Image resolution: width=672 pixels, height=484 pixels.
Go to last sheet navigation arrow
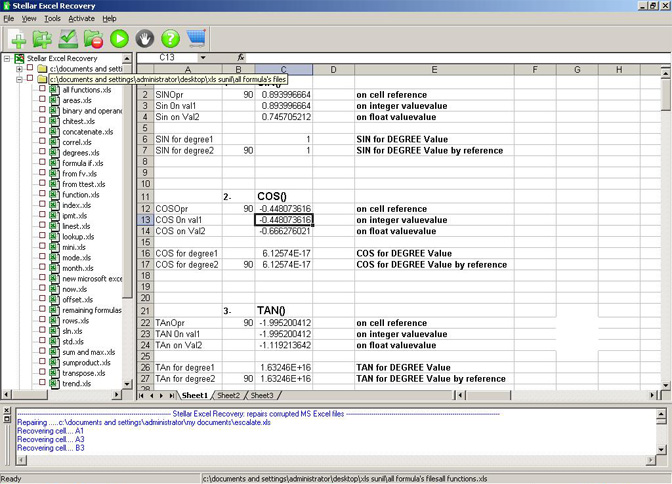coord(171,396)
